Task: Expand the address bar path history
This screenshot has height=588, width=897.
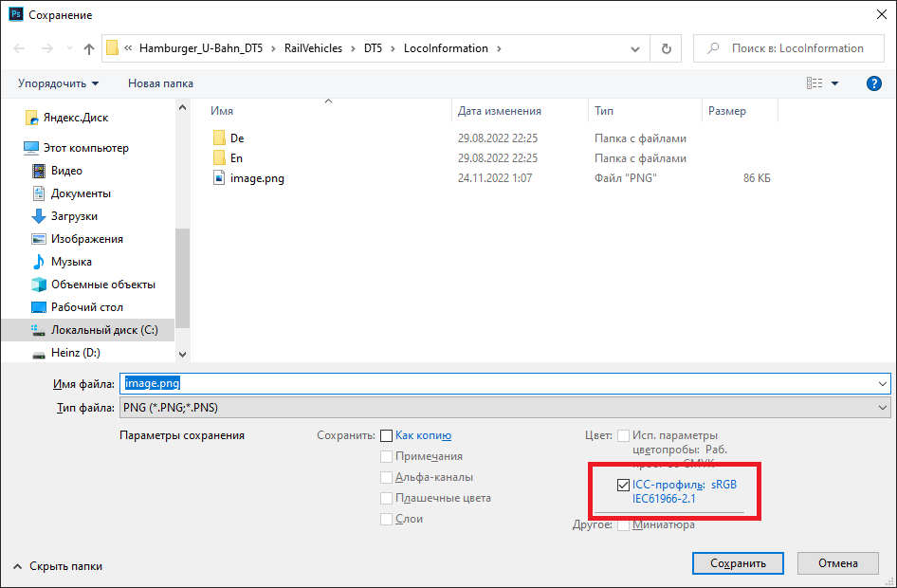Action: (x=635, y=48)
